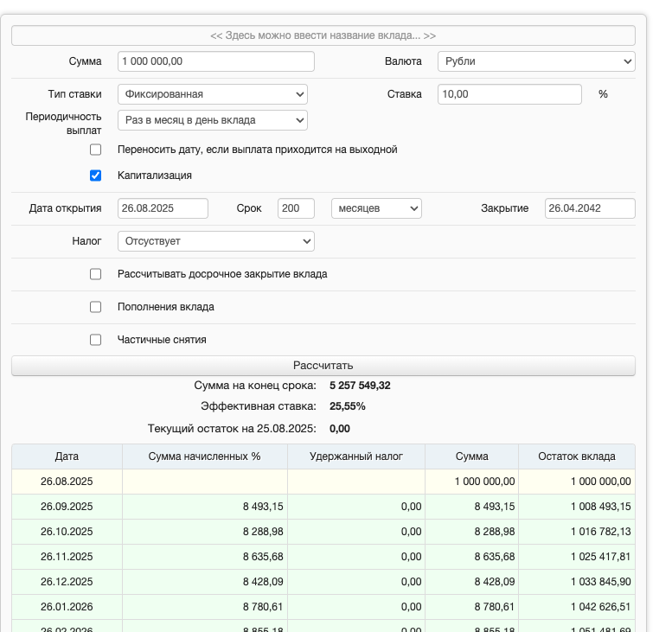Click the 26.08.2025 table date cell
The image size is (672, 632).
67,482
